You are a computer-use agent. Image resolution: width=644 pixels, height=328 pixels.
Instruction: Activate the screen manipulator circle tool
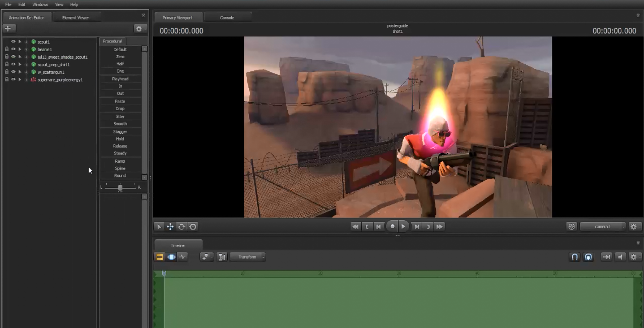(193, 227)
